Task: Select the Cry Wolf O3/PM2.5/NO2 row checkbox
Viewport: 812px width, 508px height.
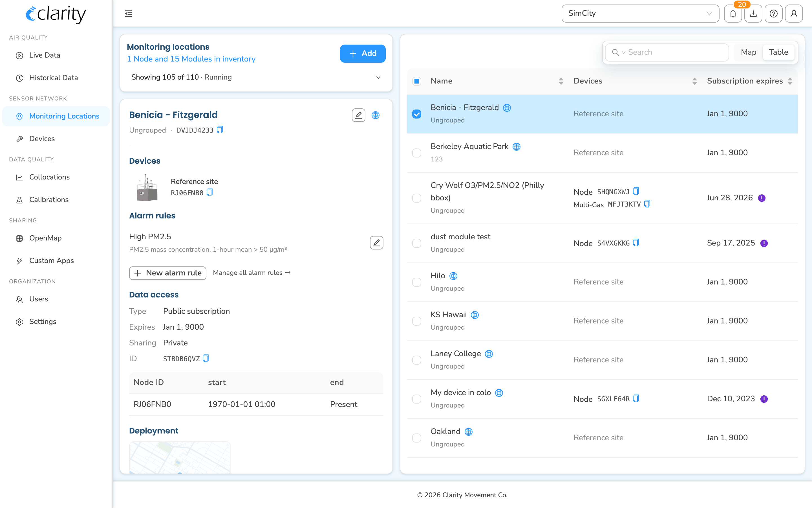Action: (x=416, y=198)
